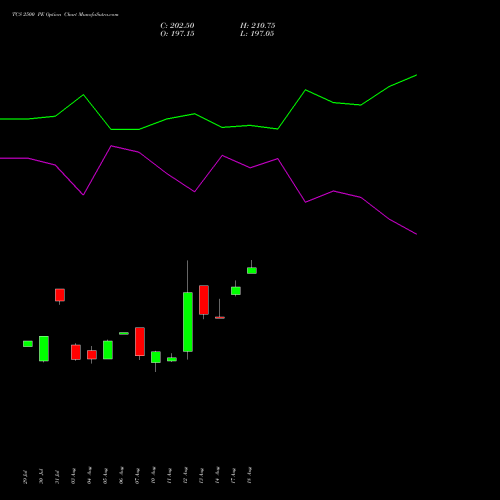Select the 12 Aug date label
Screen dimensions: 500x500
185,476
